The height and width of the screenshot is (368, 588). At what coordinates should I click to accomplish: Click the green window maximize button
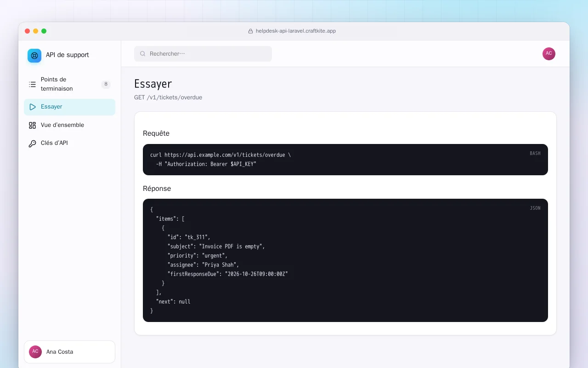pos(44,31)
